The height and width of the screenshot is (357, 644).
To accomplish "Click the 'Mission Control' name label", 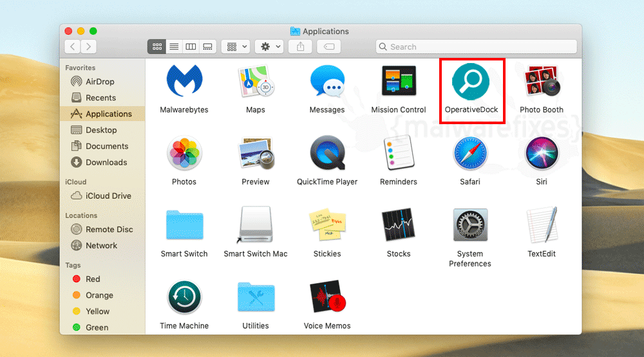I will point(399,109).
